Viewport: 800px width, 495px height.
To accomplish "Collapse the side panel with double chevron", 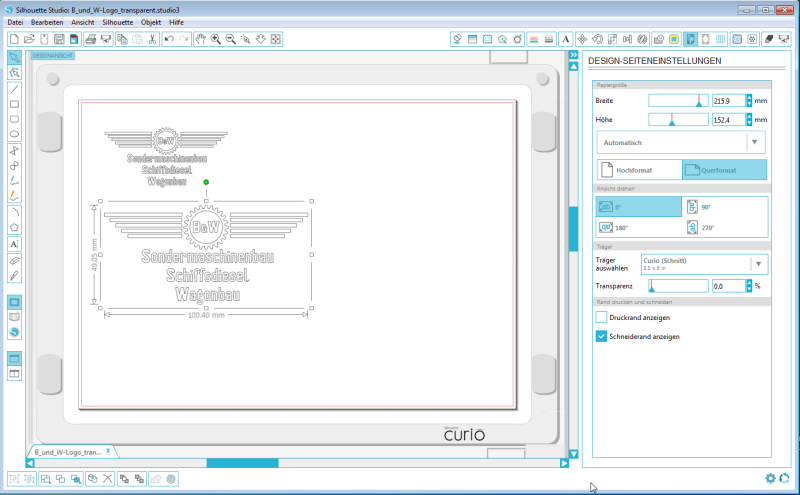I will pyautogui.click(x=573, y=55).
